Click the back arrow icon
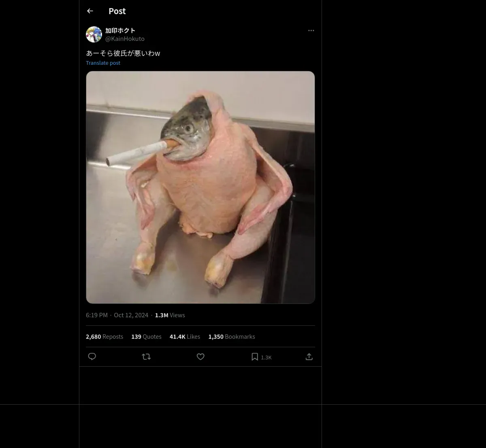The image size is (486, 448). [90, 11]
